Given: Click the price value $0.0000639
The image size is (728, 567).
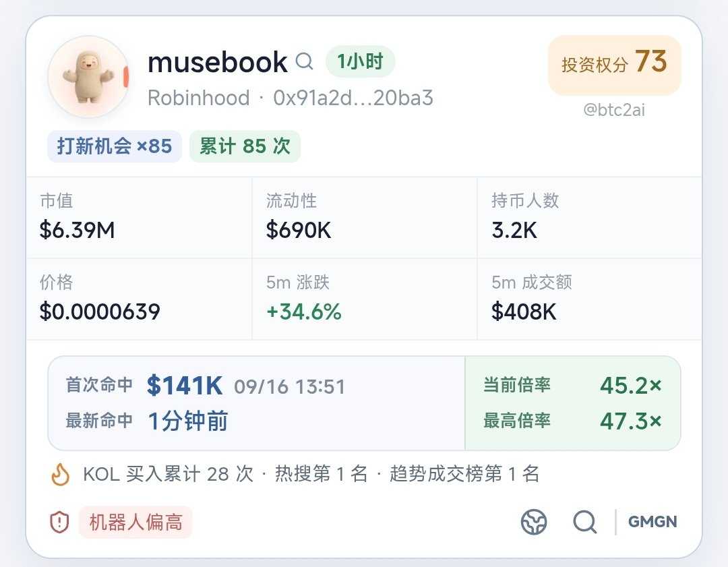Looking at the screenshot, I should pos(100,311).
